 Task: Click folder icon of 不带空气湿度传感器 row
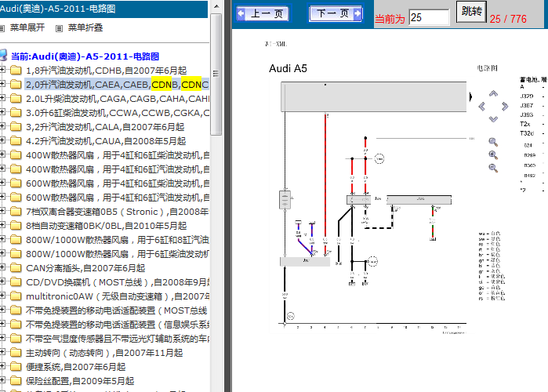coord(16,339)
